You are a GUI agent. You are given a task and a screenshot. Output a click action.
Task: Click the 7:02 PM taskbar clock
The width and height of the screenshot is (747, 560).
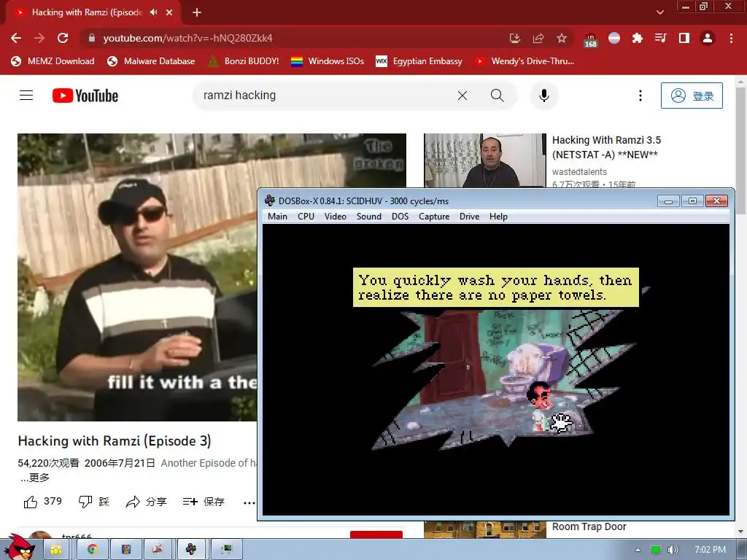click(x=710, y=550)
